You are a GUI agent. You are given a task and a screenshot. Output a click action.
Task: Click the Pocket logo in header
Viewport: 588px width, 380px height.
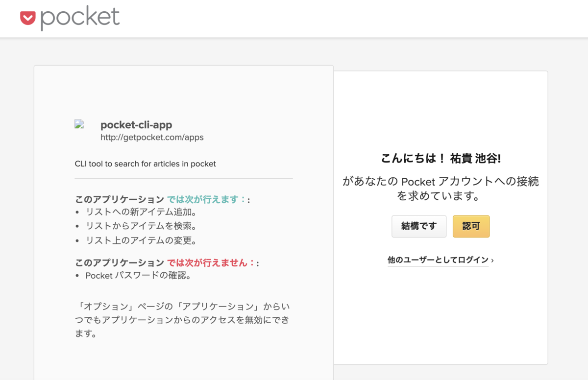coord(70,18)
